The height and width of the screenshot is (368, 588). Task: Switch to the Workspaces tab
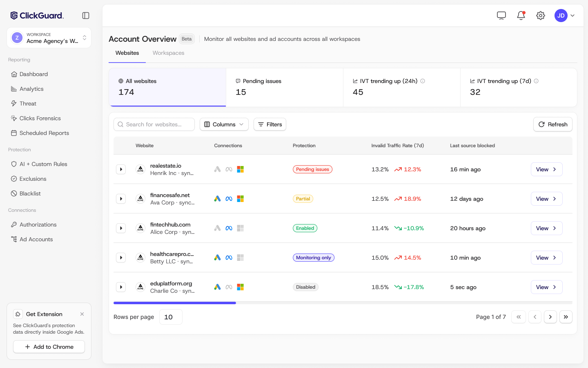[168, 53]
